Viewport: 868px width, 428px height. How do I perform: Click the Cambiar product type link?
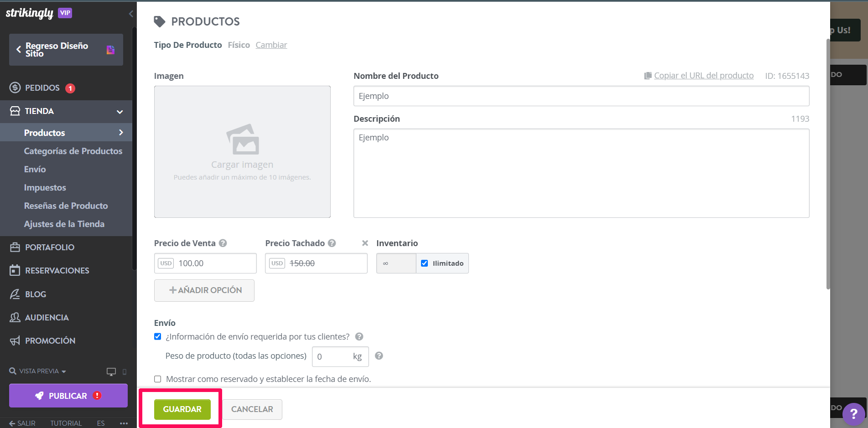[271, 45]
